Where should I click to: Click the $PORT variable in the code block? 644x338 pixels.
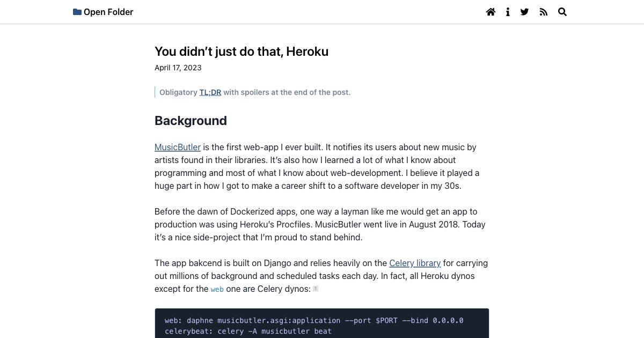tap(388, 320)
